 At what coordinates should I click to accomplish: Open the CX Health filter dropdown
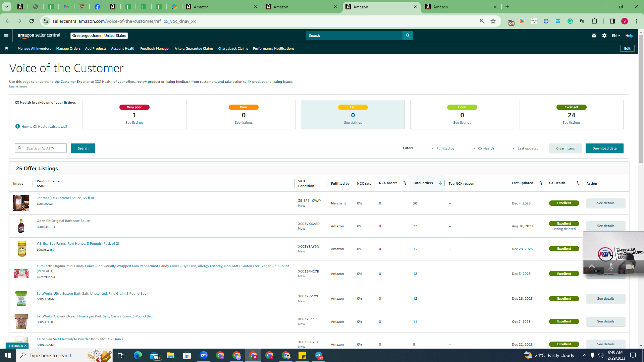coord(483,148)
